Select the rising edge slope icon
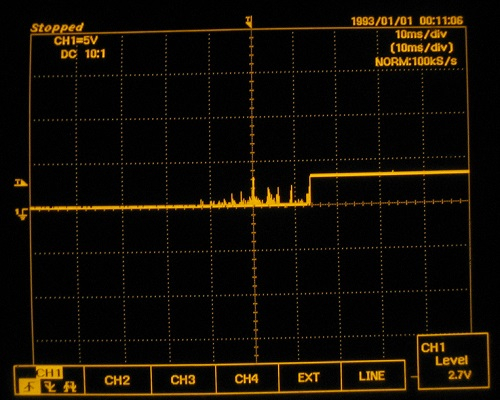 tap(30, 387)
